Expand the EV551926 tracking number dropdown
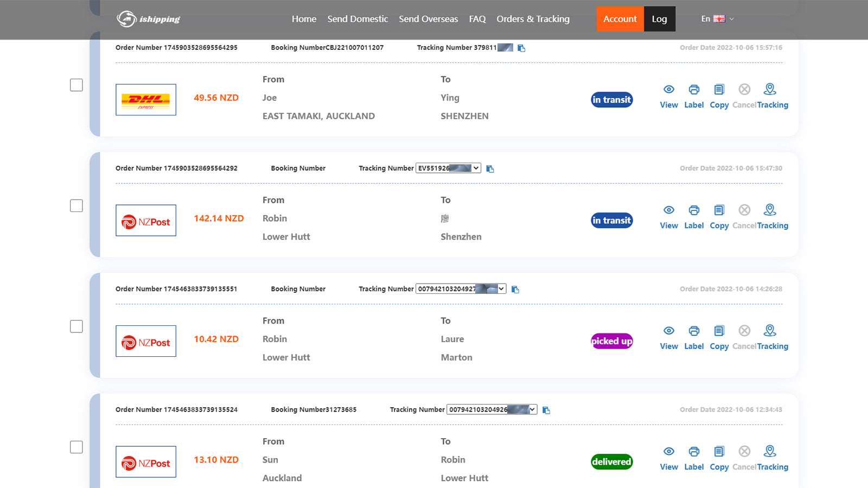Screen dimensions: 868x488 click(475, 168)
